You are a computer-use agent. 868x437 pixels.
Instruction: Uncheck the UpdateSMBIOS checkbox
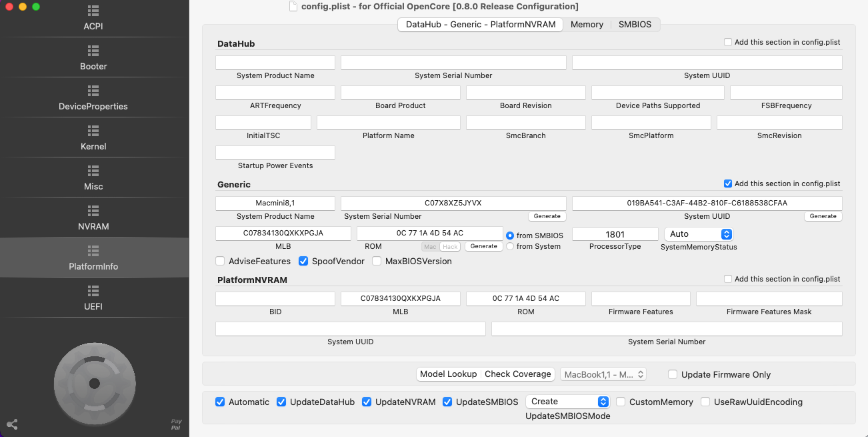click(x=447, y=402)
